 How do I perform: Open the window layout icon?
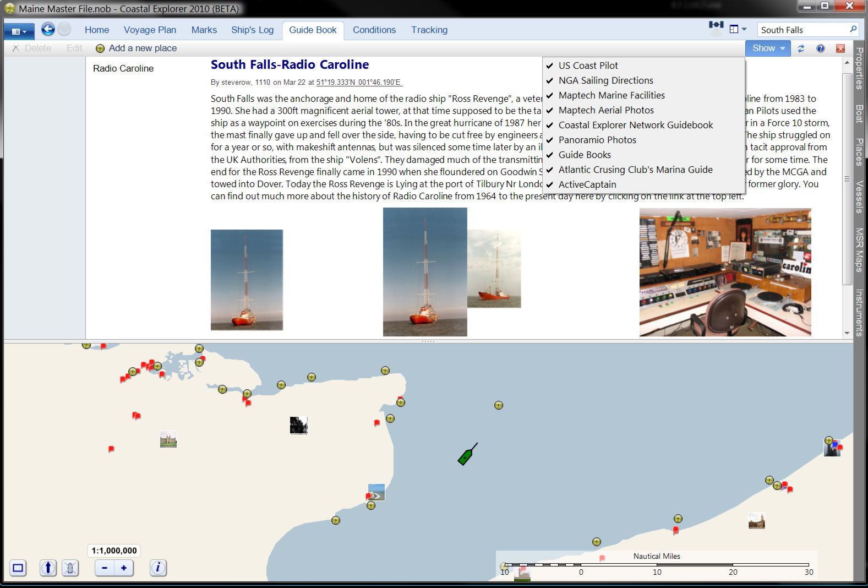[734, 29]
